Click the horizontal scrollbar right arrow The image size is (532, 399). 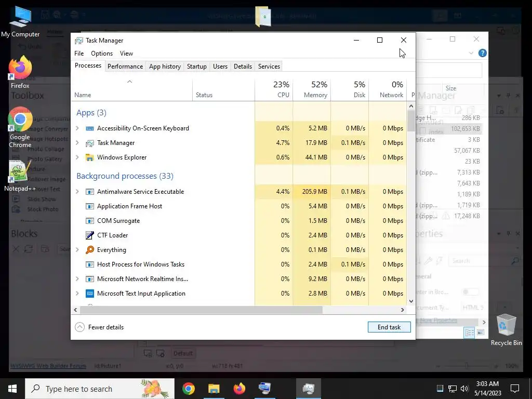click(x=403, y=310)
